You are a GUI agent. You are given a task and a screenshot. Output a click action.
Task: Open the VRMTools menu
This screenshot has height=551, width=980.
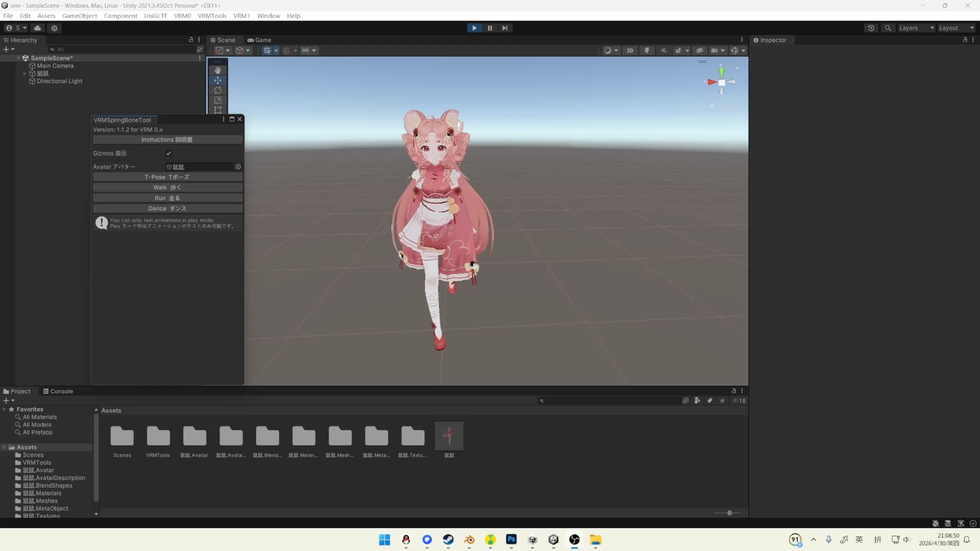pyautogui.click(x=212, y=16)
